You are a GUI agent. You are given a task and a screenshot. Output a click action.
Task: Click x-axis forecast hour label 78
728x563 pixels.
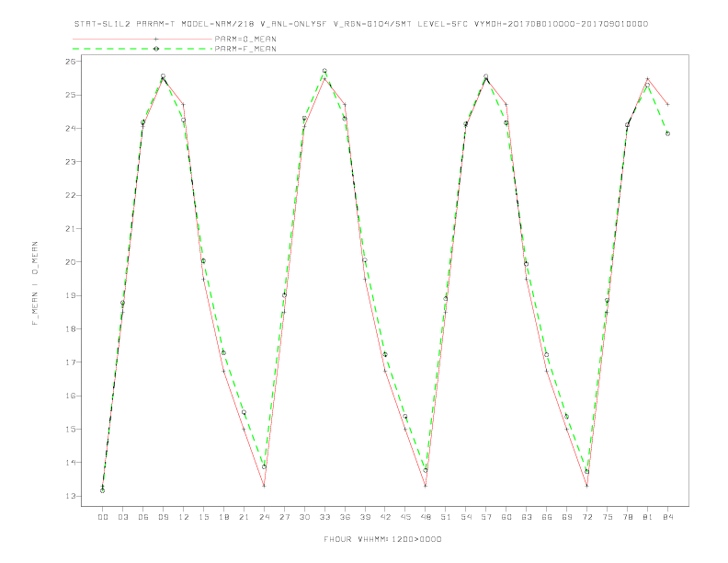point(628,517)
